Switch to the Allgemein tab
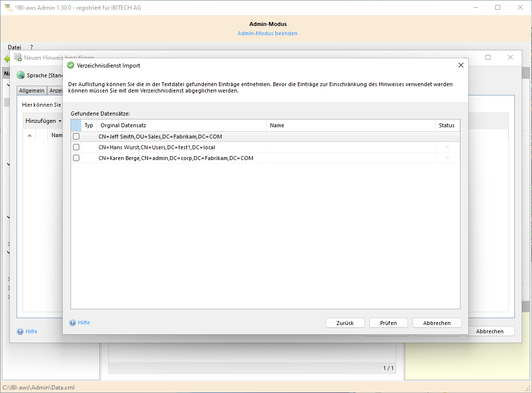Screen dimensions: 532x393 [x=32, y=91]
